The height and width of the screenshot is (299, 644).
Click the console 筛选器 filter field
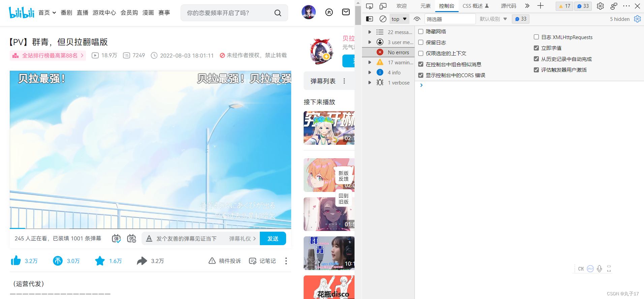(450, 19)
